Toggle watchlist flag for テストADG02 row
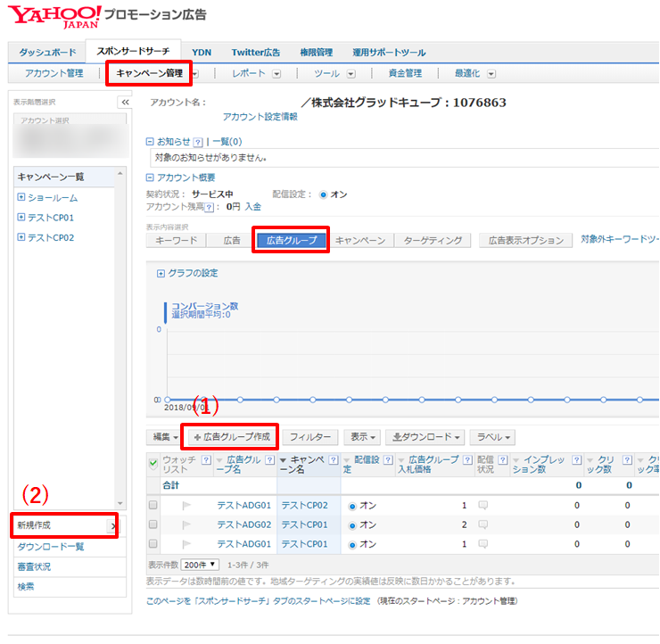The image size is (660, 644). 186,524
